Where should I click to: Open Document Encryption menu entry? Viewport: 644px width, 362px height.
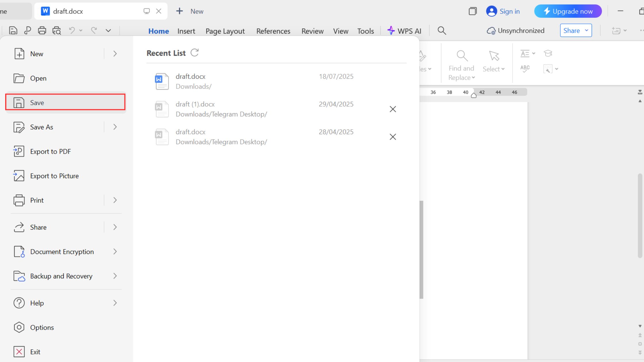(x=66, y=252)
